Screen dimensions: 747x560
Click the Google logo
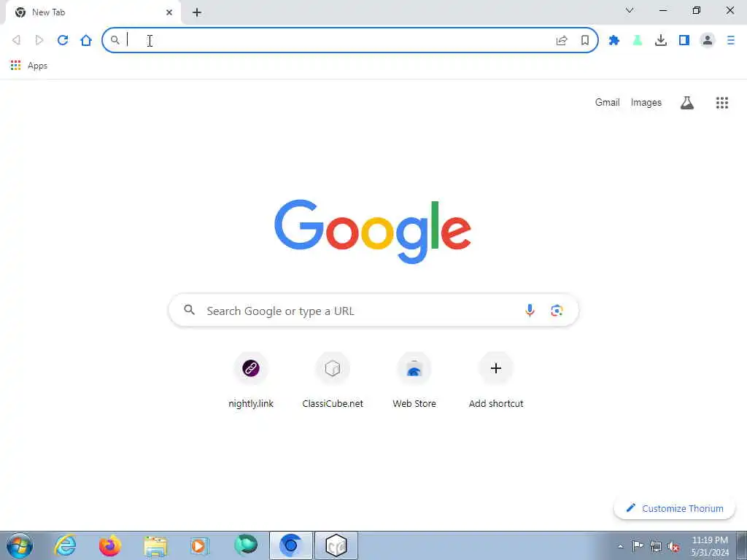[x=373, y=231]
